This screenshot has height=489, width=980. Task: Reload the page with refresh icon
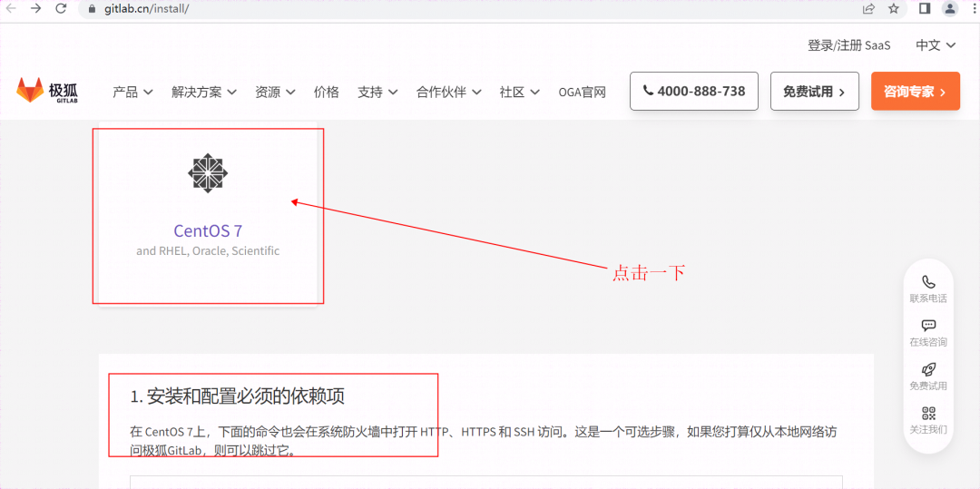click(61, 9)
